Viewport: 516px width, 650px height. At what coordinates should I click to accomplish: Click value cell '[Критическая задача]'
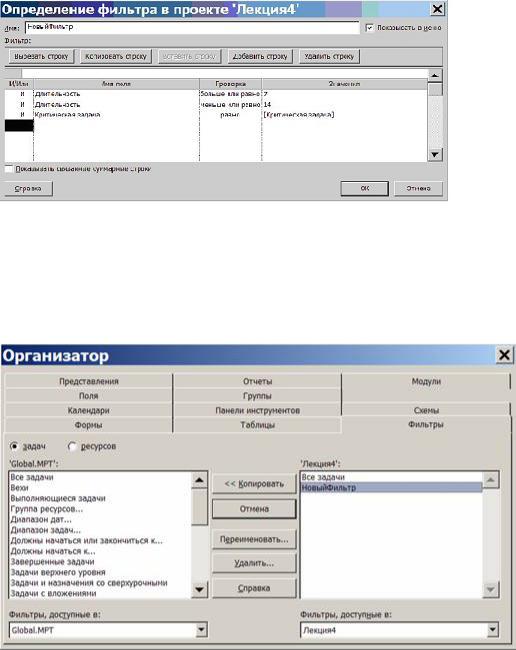pyautogui.click(x=344, y=114)
